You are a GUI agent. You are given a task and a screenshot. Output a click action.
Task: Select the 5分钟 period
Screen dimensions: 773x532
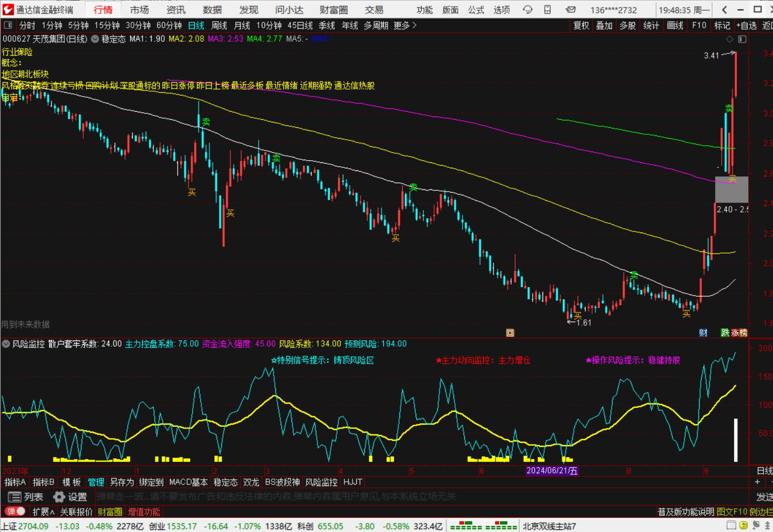pyautogui.click(x=78, y=25)
